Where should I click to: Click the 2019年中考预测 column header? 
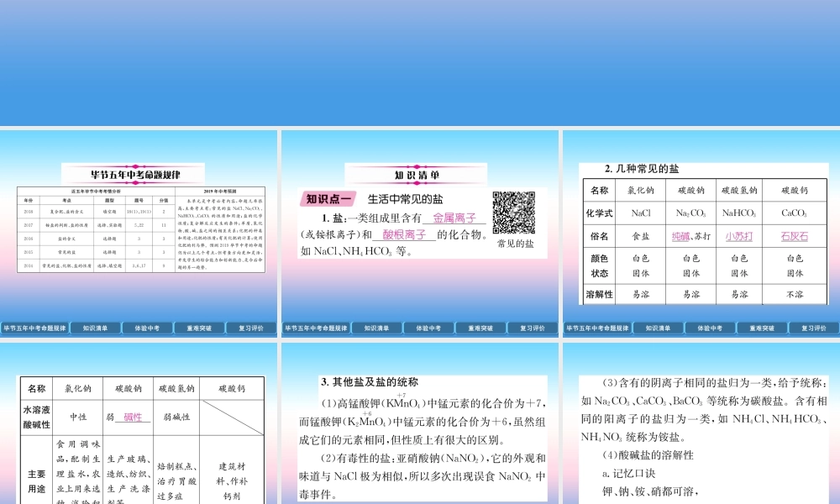[220, 192]
